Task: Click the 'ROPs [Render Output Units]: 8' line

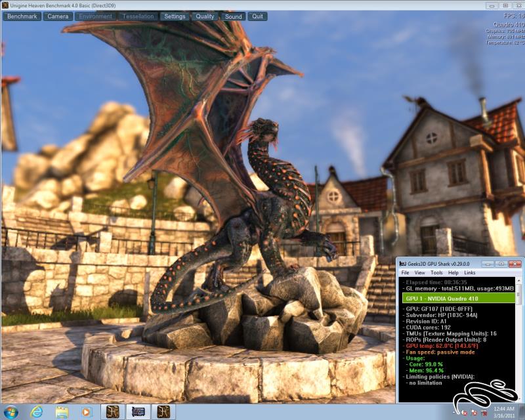Action: (x=444, y=340)
